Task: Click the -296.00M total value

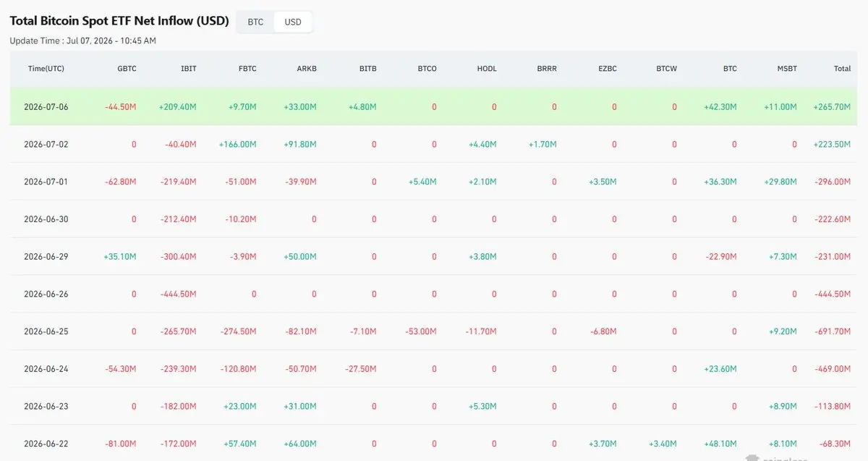Action: [833, 182]
